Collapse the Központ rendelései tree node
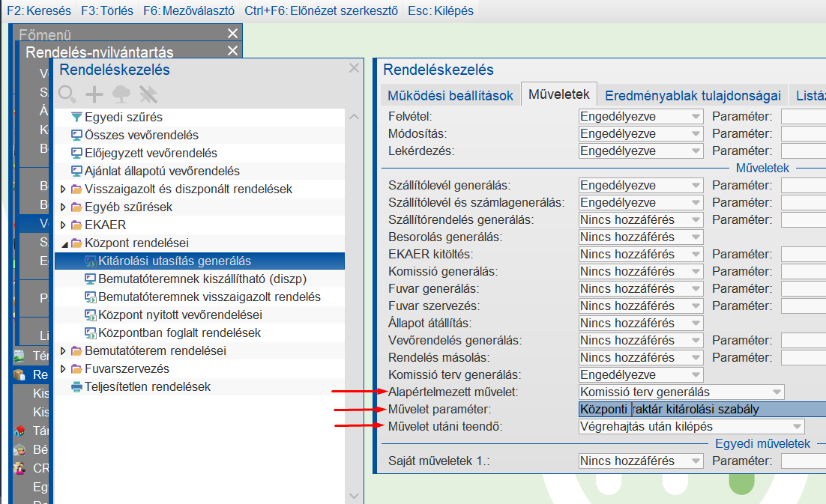The image size is (826, 504). tap(64, 243)
